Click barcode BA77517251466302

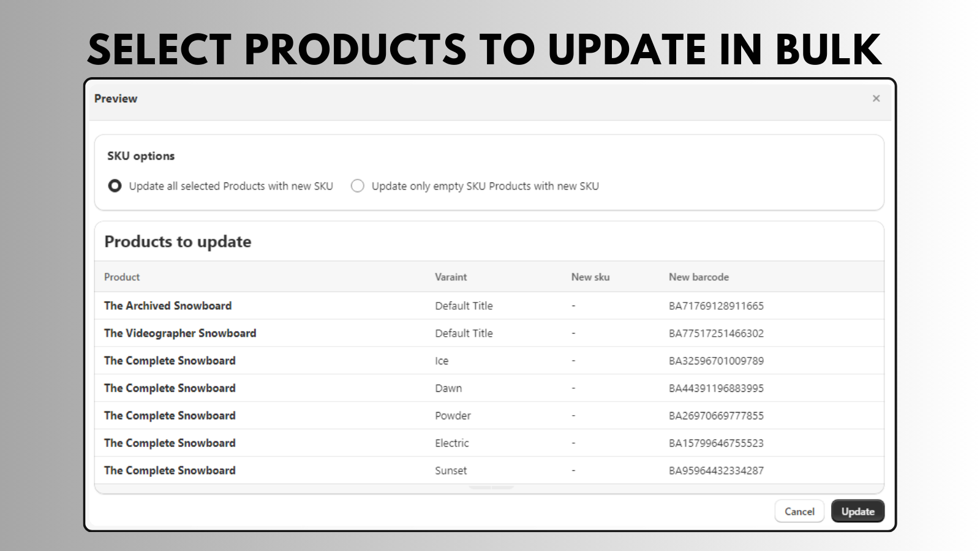tap(716, 333)
